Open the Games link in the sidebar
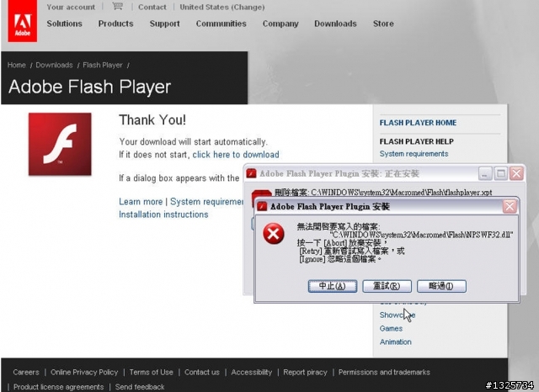Image resolution: width=539 pixels, height=392 pixels. click(391, 329)
